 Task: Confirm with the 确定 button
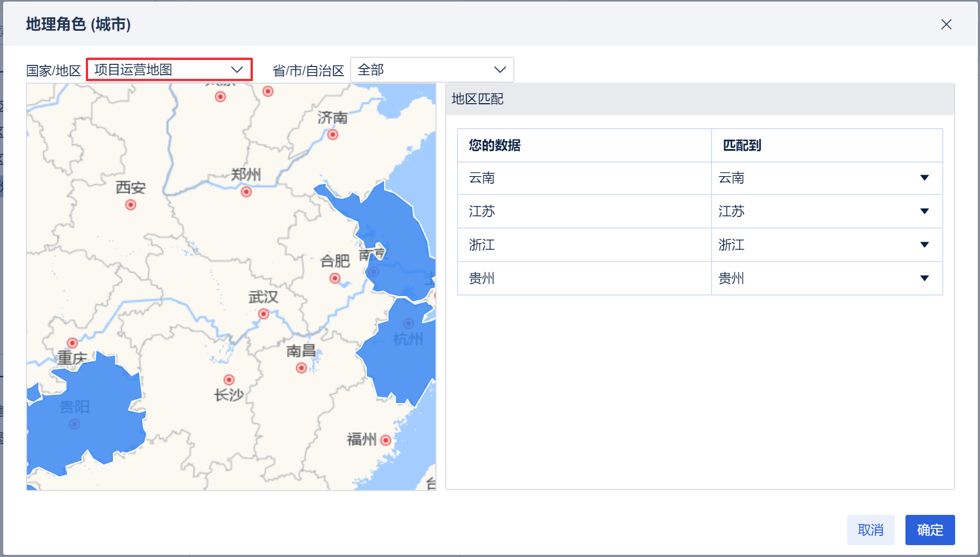pos(930,530)
